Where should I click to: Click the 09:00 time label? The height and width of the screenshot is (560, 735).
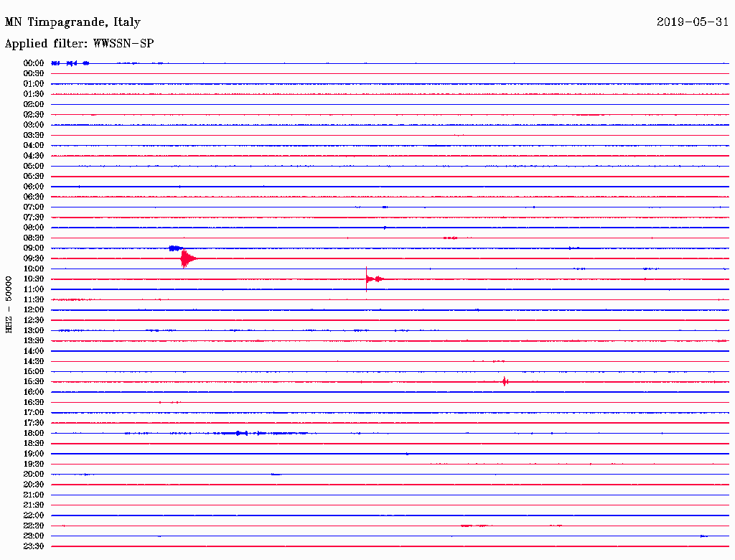pyautogui.click(x=34, y=248)
